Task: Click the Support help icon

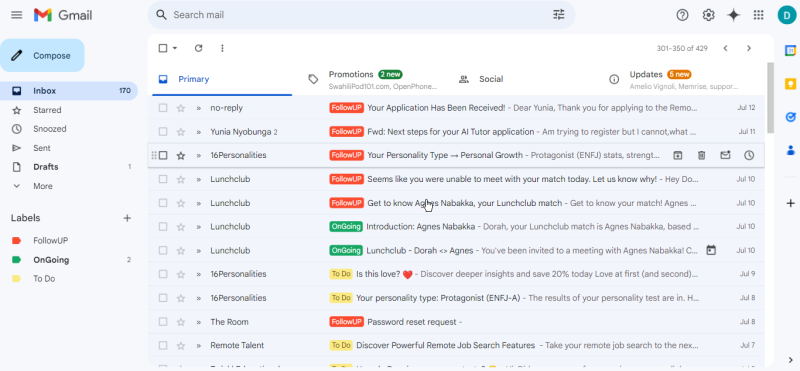Action: point(682,15)
